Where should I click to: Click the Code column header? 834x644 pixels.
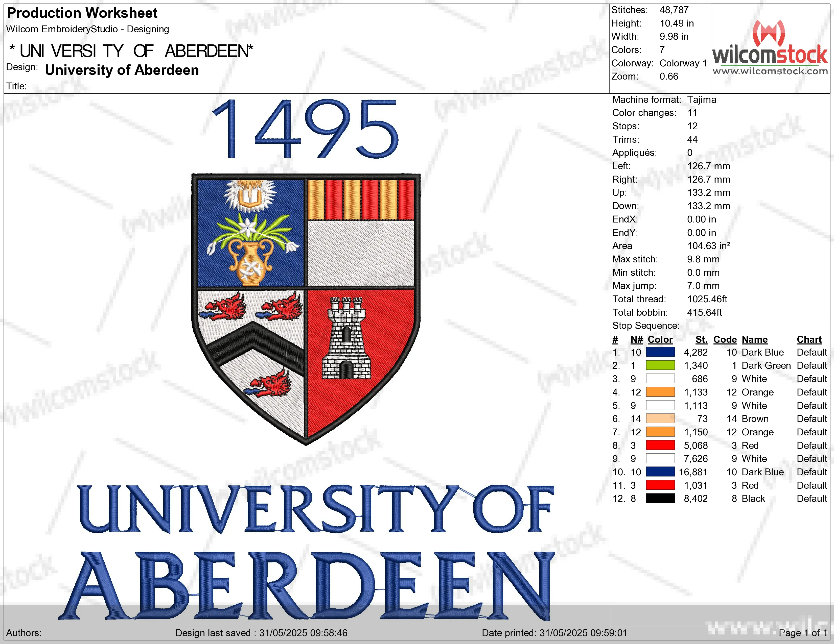pyautogui.click(x=725, y=339)
